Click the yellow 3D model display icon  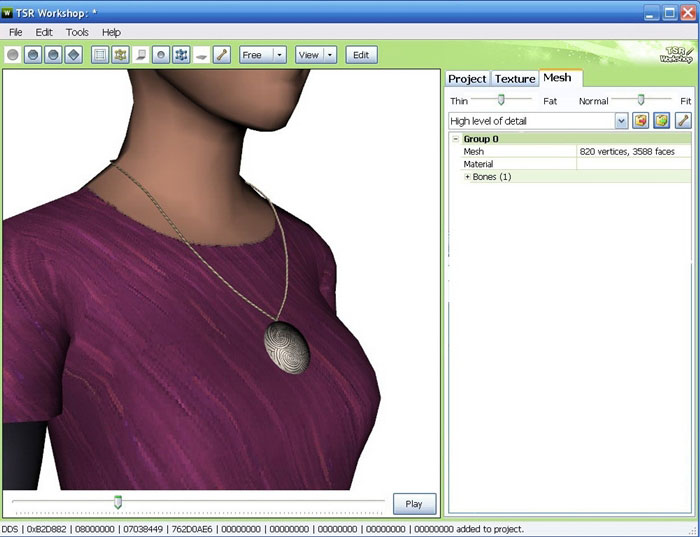point(120,55)
